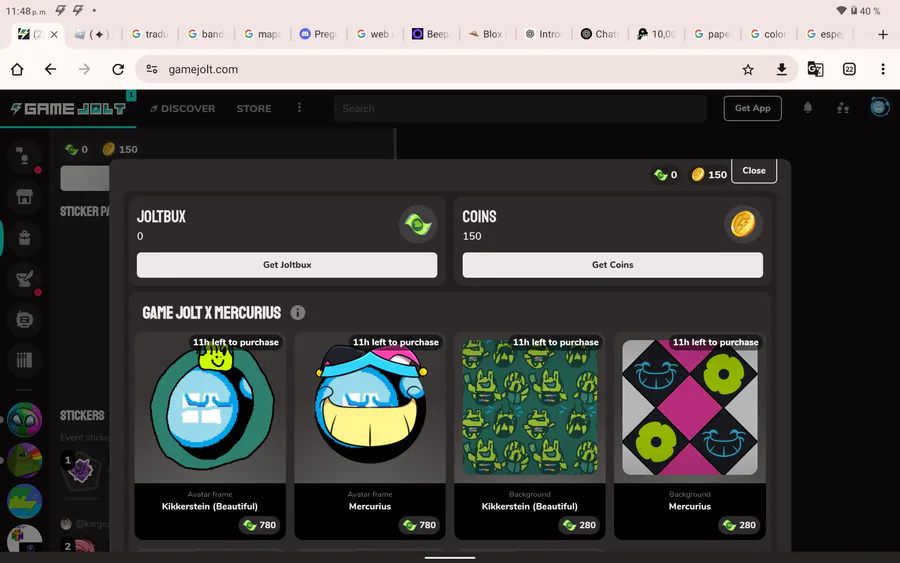Open the rainbow frog community in sidebar

[x=24, y=460]
